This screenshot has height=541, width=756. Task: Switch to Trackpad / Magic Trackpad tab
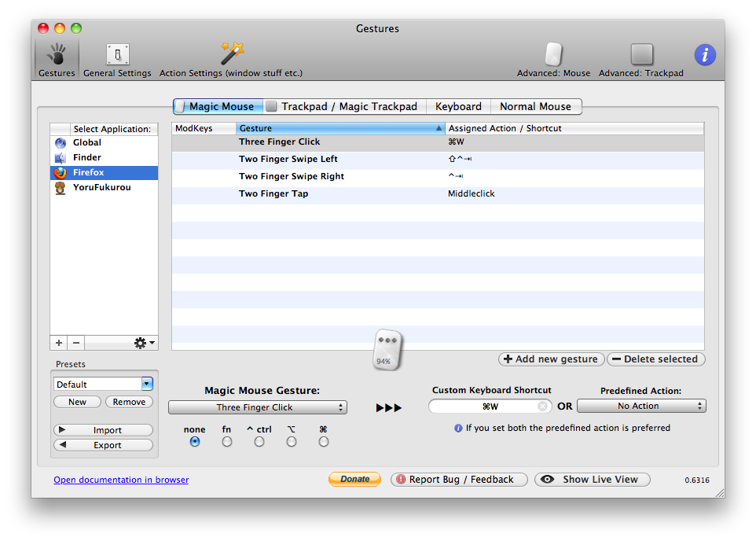[345, 106]
